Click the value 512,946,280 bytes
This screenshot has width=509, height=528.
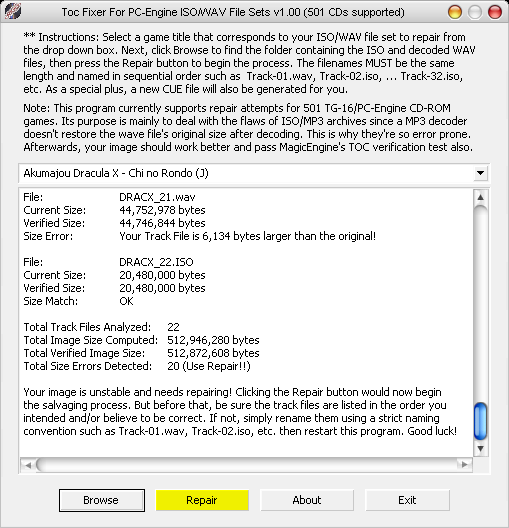[213, 340]
